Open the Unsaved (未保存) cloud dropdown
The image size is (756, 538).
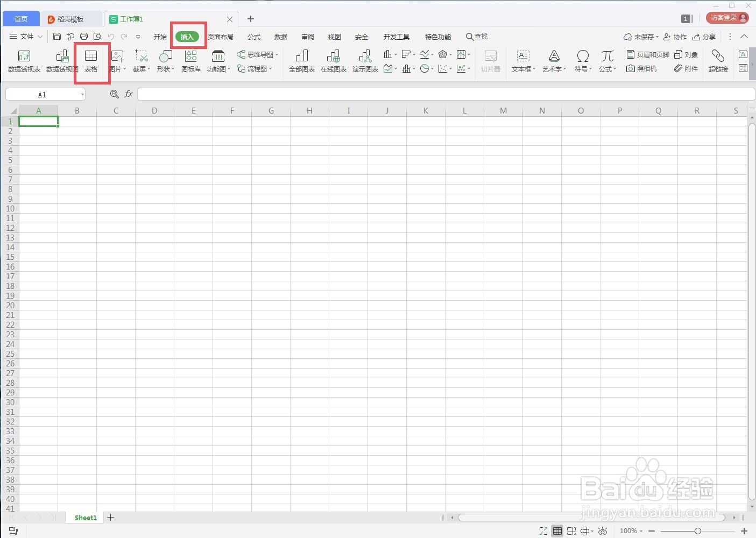tap(641, 37)
